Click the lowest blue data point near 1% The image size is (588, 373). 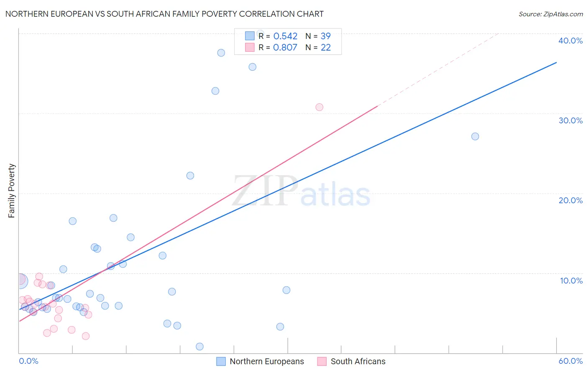200,347
